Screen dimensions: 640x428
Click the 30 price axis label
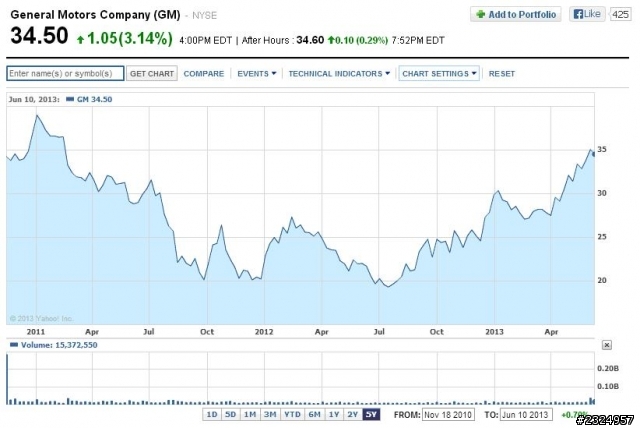[x=602, y=193]
